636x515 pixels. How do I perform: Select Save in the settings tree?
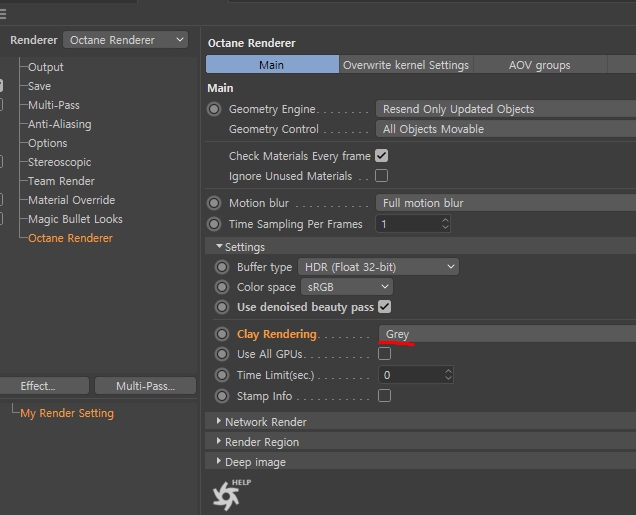tap(39, 86)
